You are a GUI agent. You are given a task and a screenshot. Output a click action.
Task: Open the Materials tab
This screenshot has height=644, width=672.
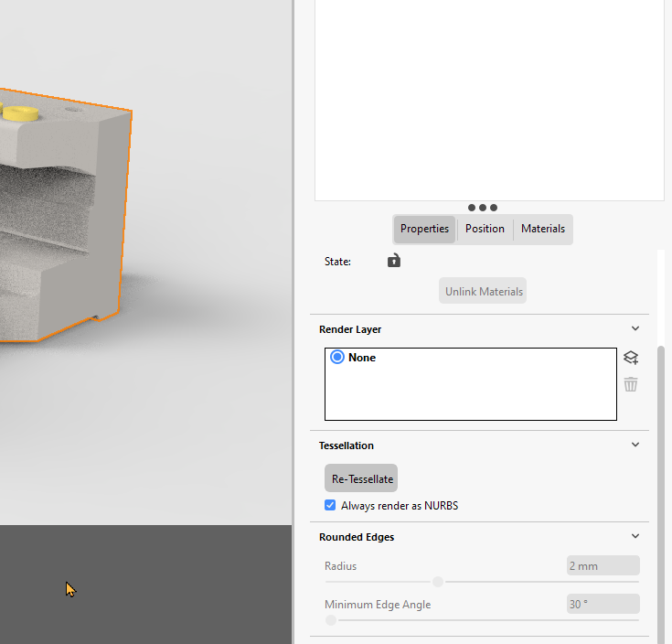pyautogui.click(x=543, y=229)
